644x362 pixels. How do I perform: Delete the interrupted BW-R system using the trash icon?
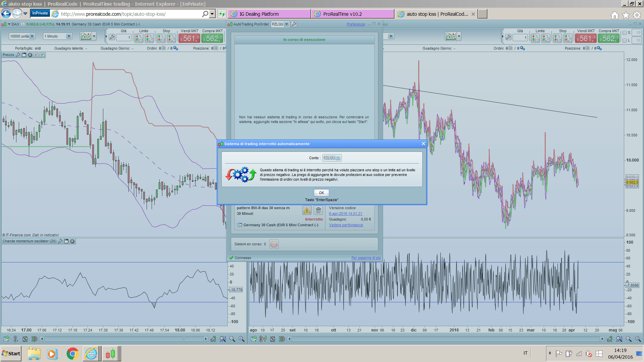(318, 210)
